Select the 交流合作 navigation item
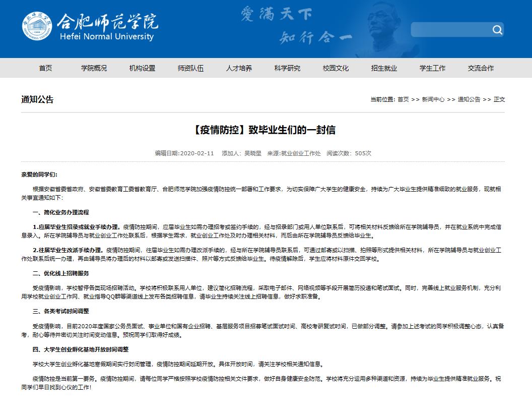Image resolution: width=532 pixels, height=417 pixels. (x=481, y=68)
